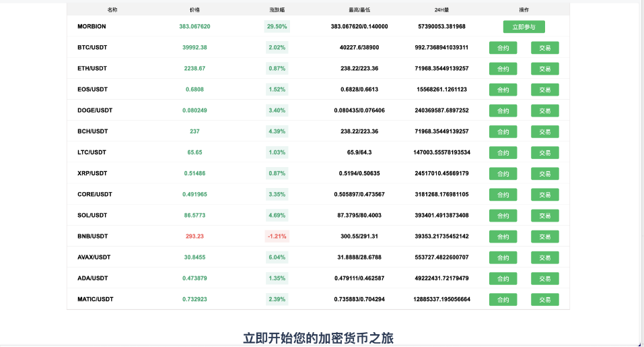
Task: Click the 涨跌幅 column header
Action: tap(277, 10)
